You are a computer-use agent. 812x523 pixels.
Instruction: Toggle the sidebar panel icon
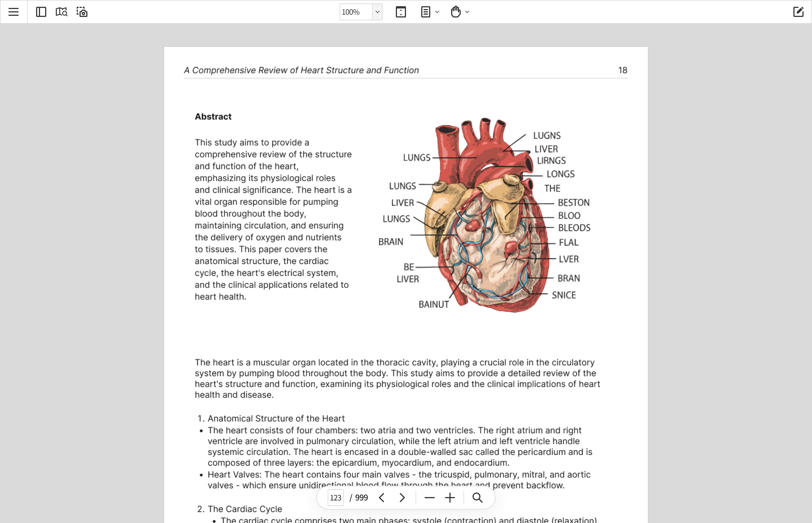(x=41, y=12)
